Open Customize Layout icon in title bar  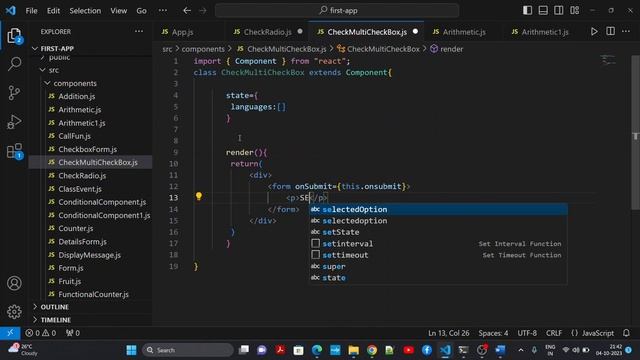click(x=574, y=11)
